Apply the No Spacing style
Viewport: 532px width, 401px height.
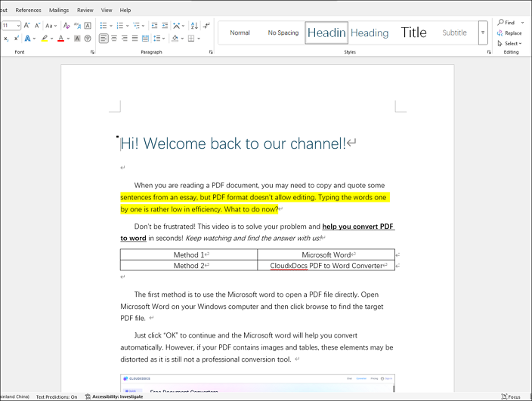tap(283, 32)
